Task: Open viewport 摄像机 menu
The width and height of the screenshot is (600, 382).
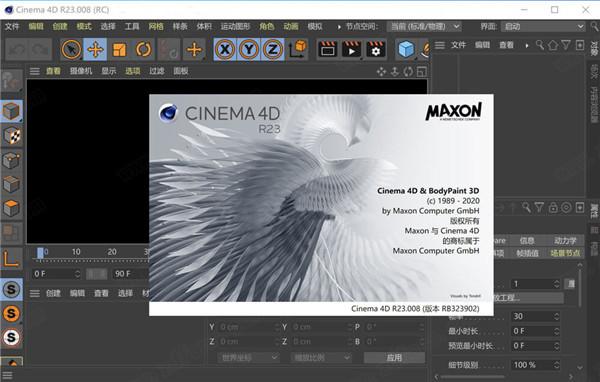Action: (x=81, y=71)
